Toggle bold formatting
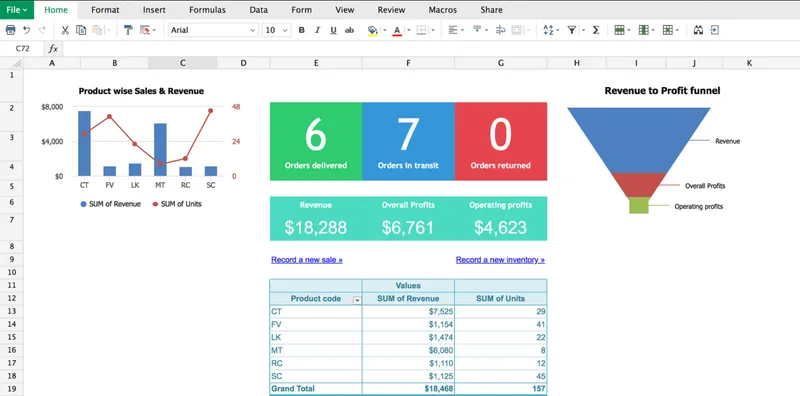The height and width of the screenshot is (396, 800). 302,30
